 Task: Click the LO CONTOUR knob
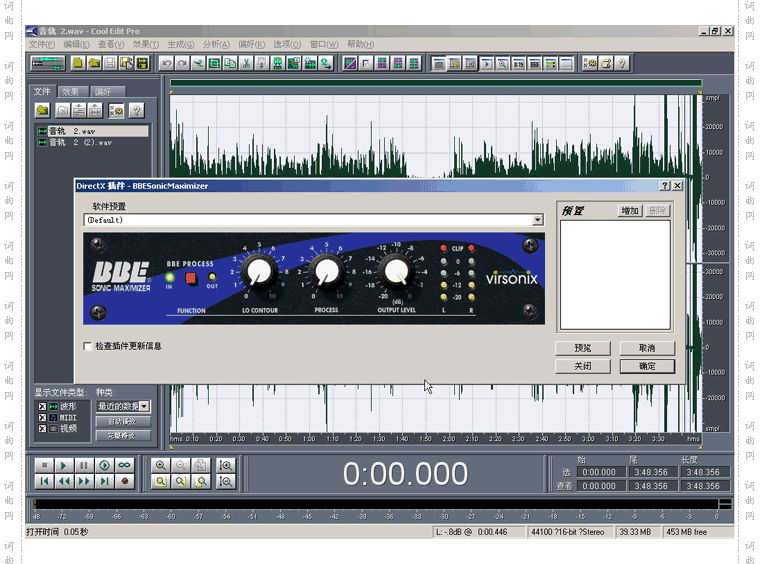click(259, 271)
